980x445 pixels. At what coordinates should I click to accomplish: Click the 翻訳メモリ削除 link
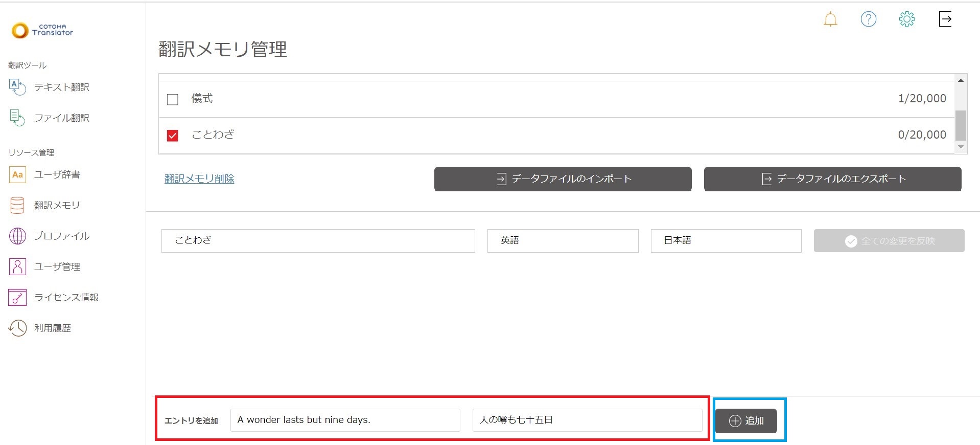199,179
